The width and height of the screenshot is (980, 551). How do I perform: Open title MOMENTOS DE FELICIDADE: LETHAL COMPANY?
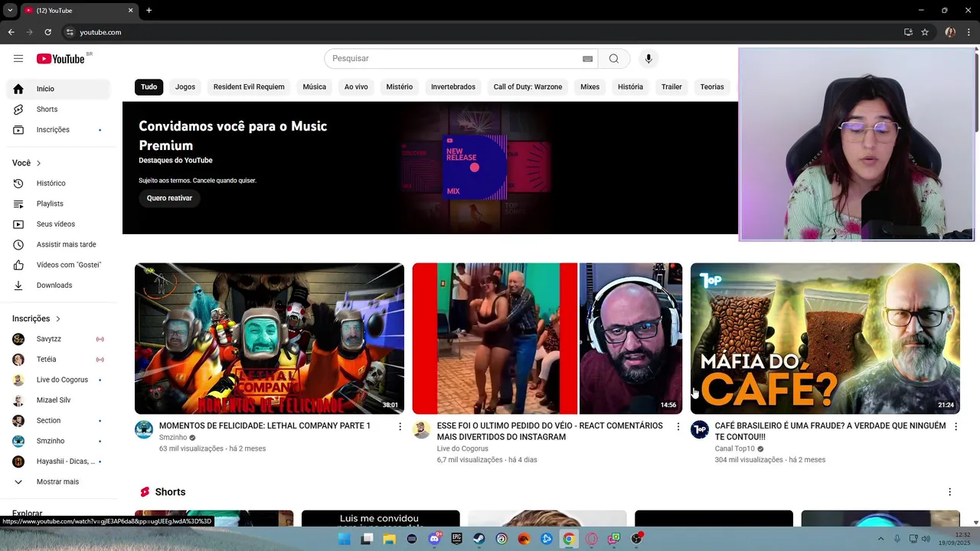(265, 425)
